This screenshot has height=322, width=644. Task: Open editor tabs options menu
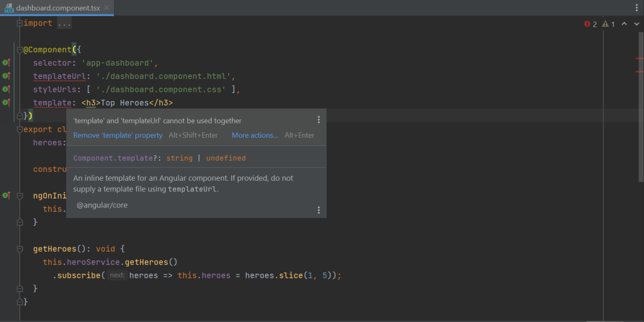(x=637, y=8)
